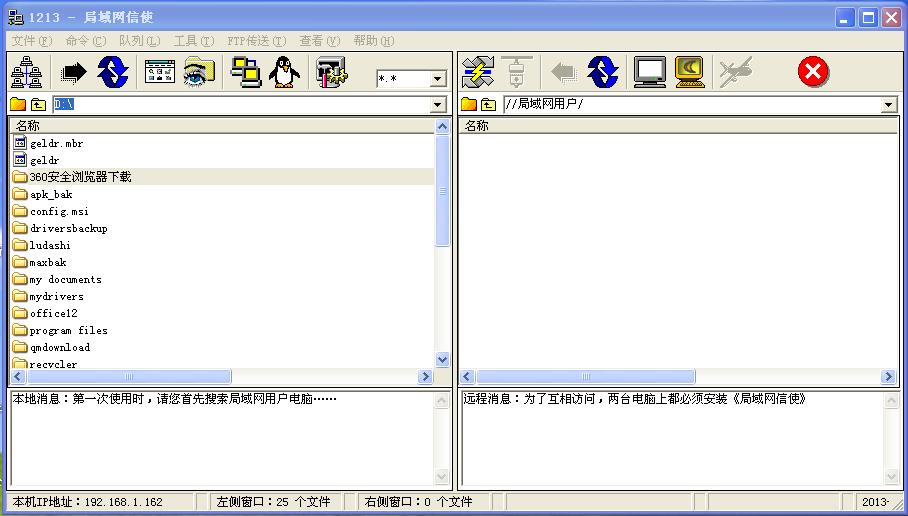Viewport: 908px width, 516px height.
Task: Click the black right arrow send icon
Action: (74, 72)
